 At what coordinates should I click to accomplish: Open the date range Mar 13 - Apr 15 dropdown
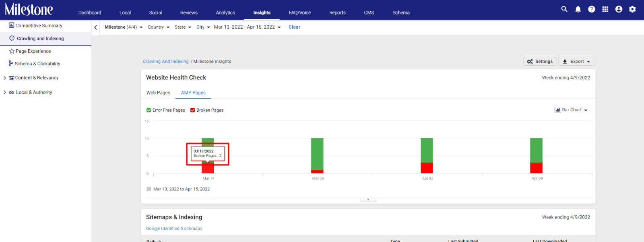click(x=248, y=27)
